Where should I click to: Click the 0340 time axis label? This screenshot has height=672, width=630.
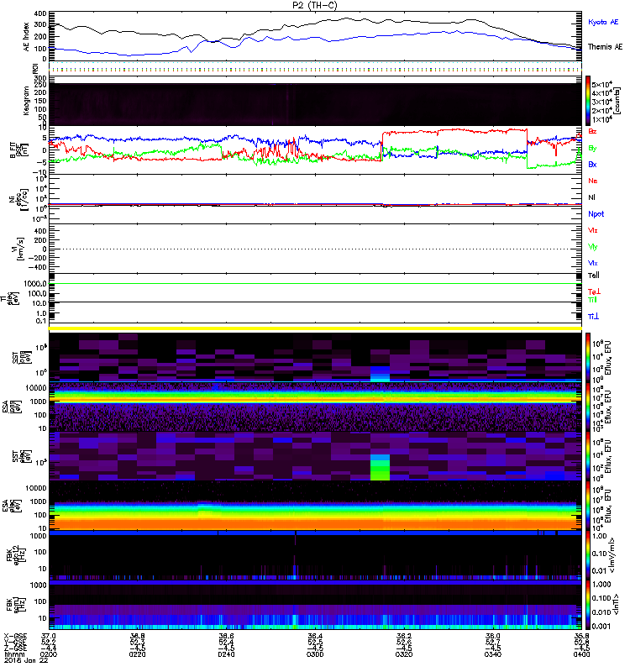492,654
